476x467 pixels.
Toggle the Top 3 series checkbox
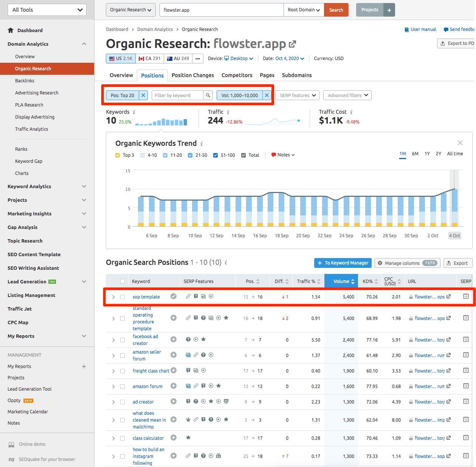(118, 155)
